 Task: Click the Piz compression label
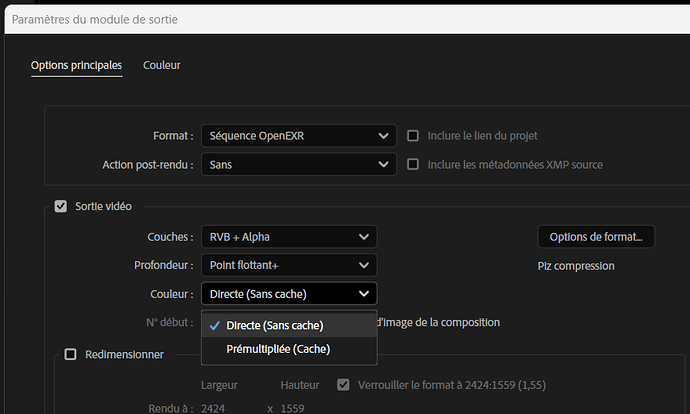(575, 266)
